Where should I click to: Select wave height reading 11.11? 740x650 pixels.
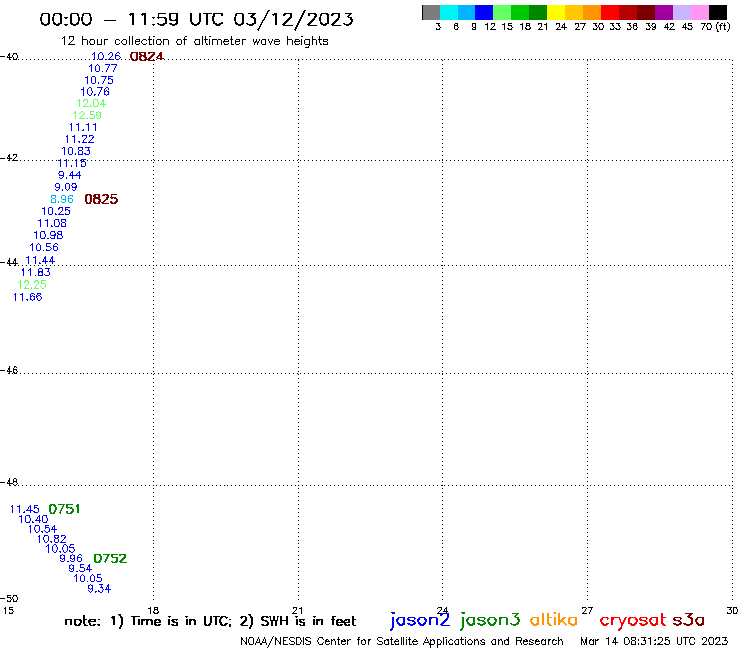(x=83, y=127)
